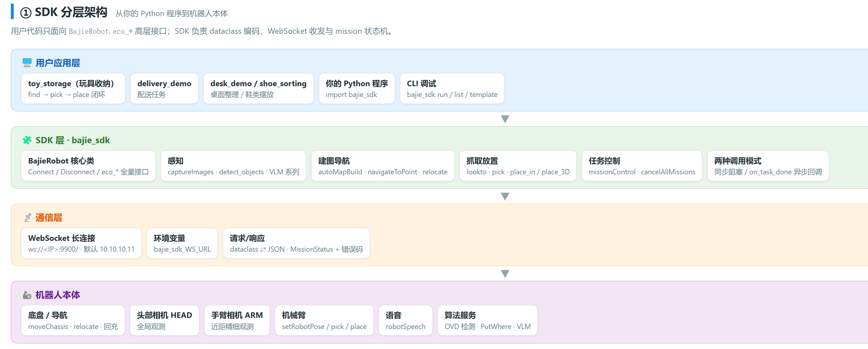Open the 算法服务 card

click(x=487, y=320)
